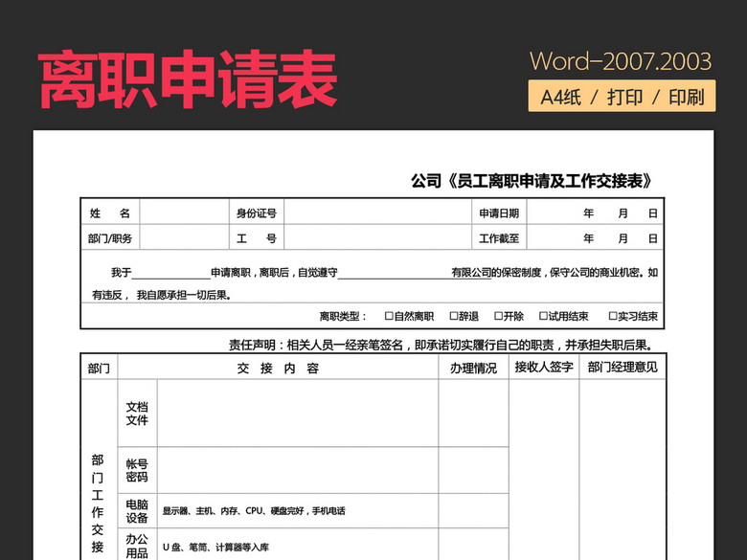Click the empty field next to 身份证号

[377, 213]
